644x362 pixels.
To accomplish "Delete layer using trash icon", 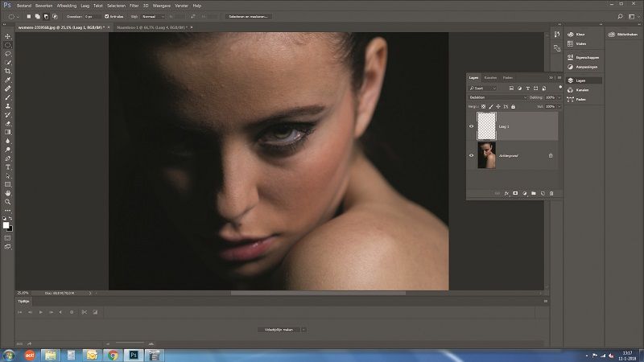I will (551, 193).
